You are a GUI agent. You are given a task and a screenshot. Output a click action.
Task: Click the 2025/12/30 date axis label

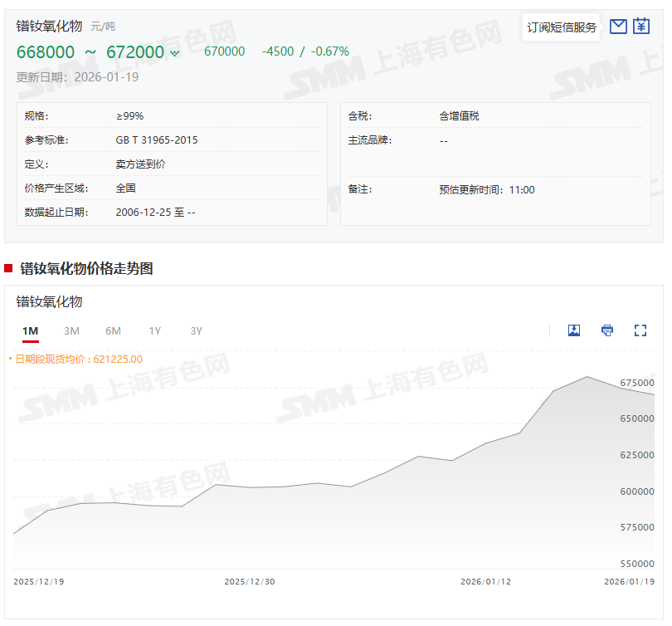pyautogui.click(x=250, y=582)
